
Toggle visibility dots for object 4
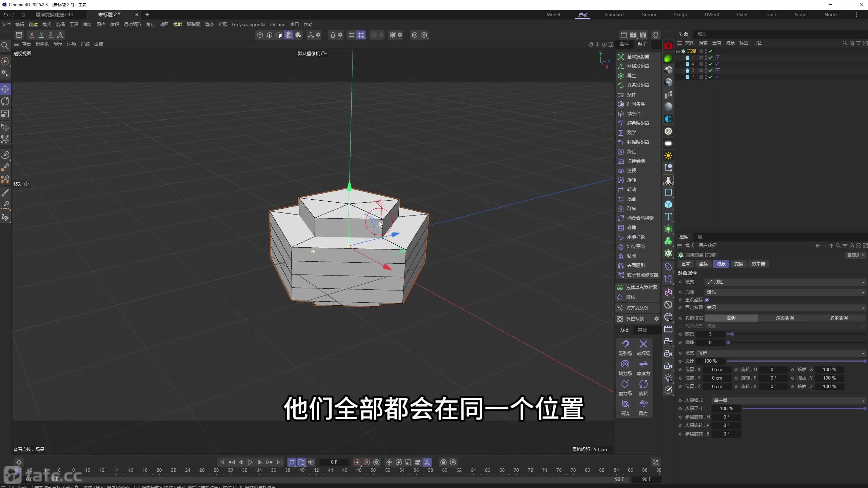[706, 64]
